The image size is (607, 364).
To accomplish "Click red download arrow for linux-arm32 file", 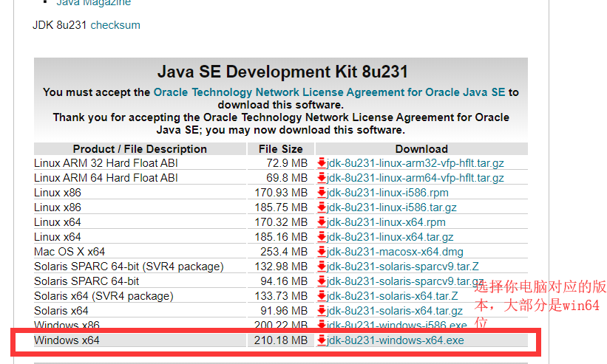I will click(322, 163).
